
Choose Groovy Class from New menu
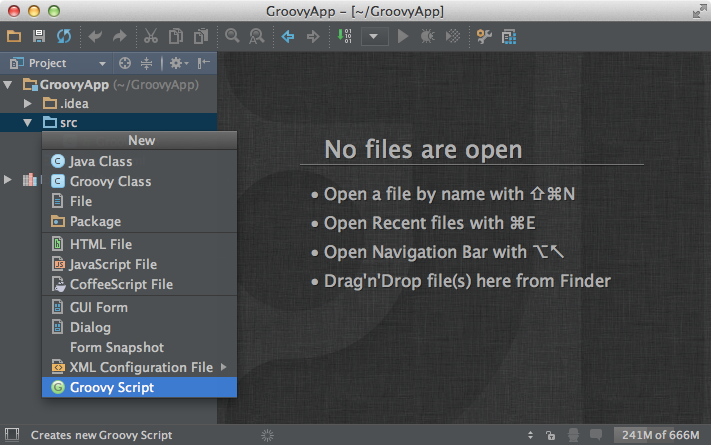[x=139, y=181]
